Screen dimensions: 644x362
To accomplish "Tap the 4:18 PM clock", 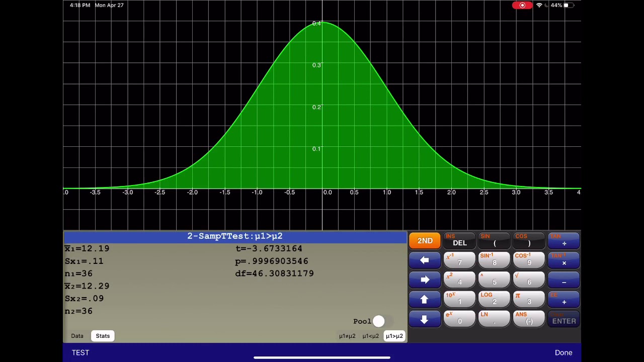I will pos(80,5).
